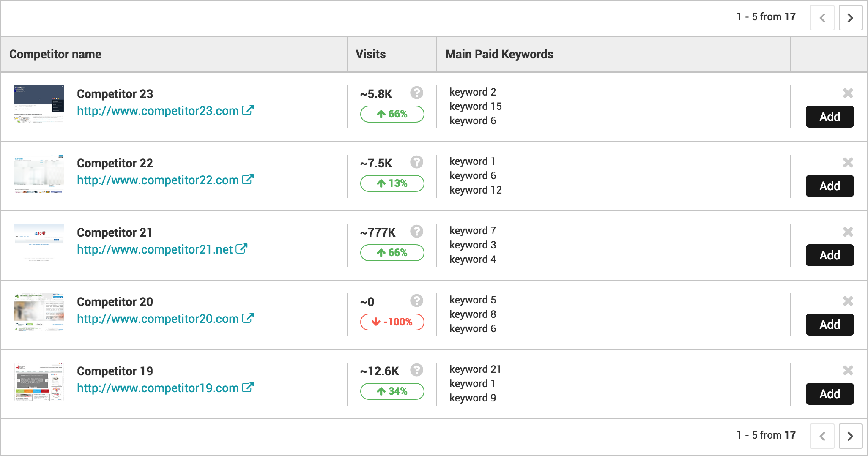Dismiss Competitor 19 from the list

pyautogui.click(x=848, y=370)
